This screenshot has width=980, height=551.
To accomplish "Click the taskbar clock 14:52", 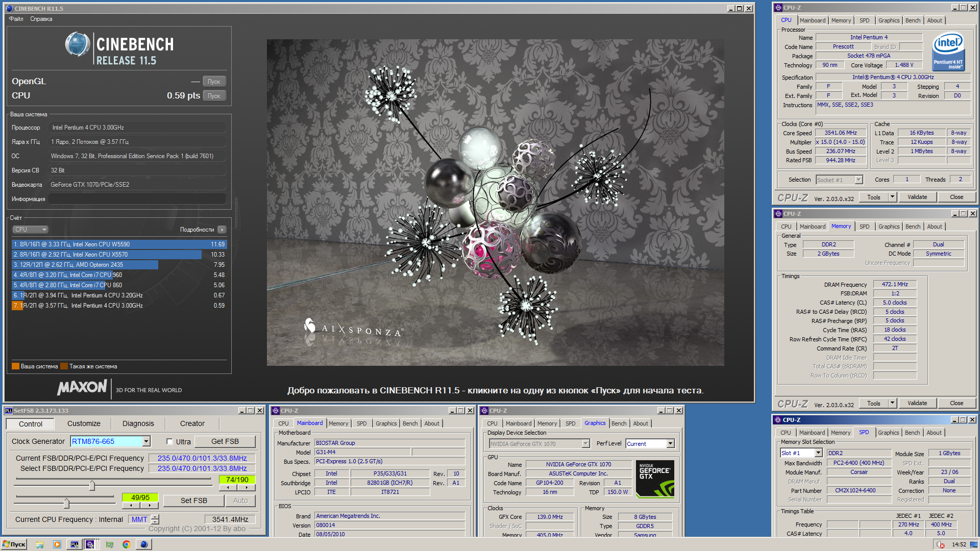I will [959, 544].
